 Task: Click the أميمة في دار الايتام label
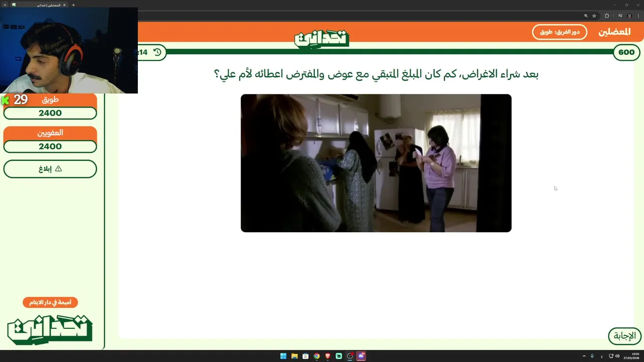tap(50, 302)
